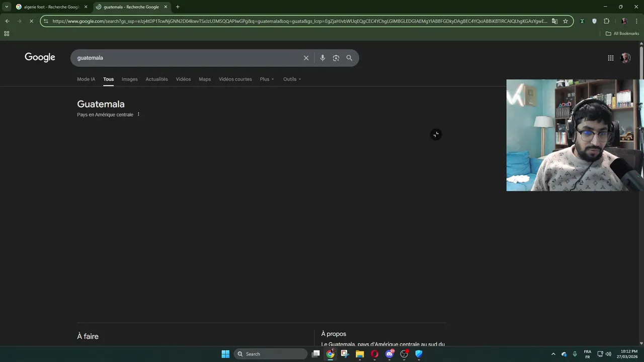Open a new tab
Viewport: 644px width, 362px height.
tap(178, 7)
